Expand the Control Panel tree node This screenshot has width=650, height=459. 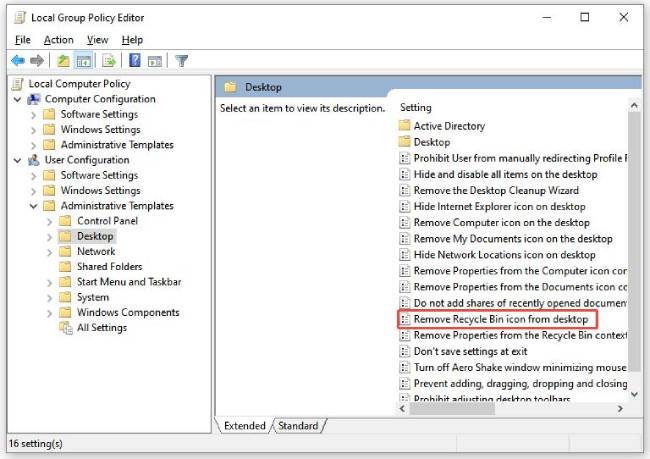click(50, 222)
